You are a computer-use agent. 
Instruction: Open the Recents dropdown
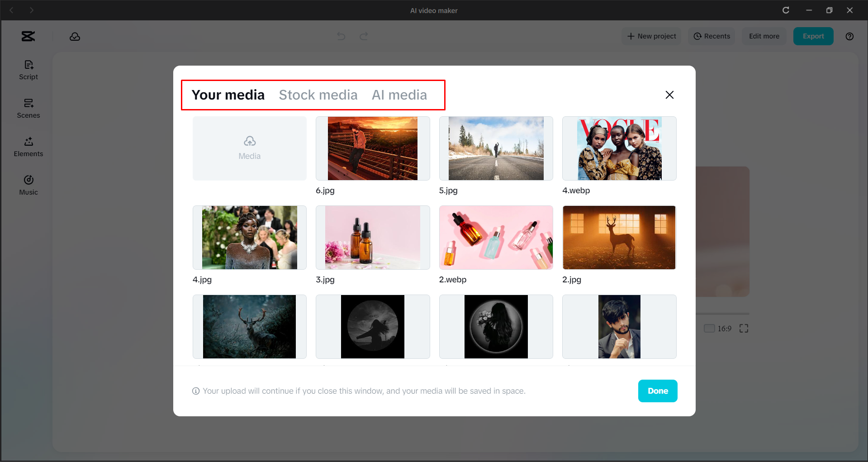pyautogui.click(x=711, y=36)
